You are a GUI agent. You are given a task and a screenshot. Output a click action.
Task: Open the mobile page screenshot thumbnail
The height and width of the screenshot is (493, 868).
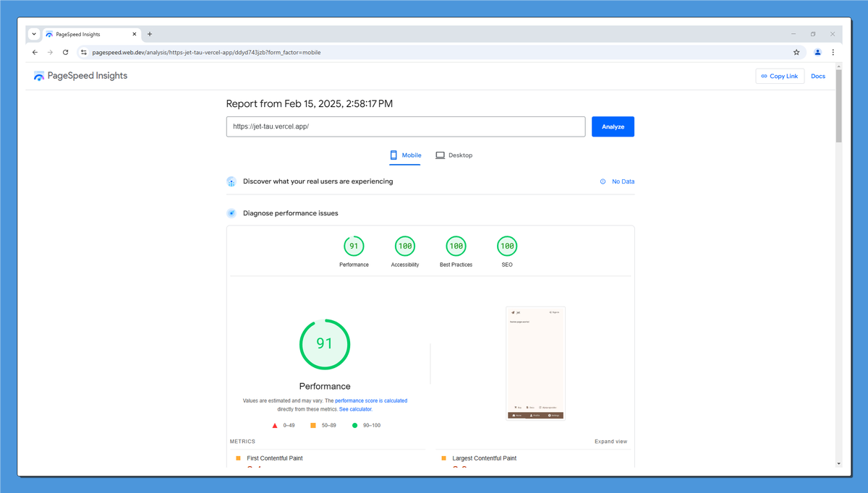[x=535, y=363]
